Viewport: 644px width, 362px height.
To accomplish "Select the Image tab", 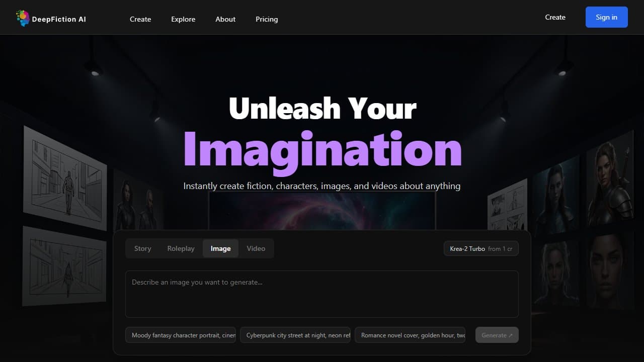I will click(x=221, y=248).
